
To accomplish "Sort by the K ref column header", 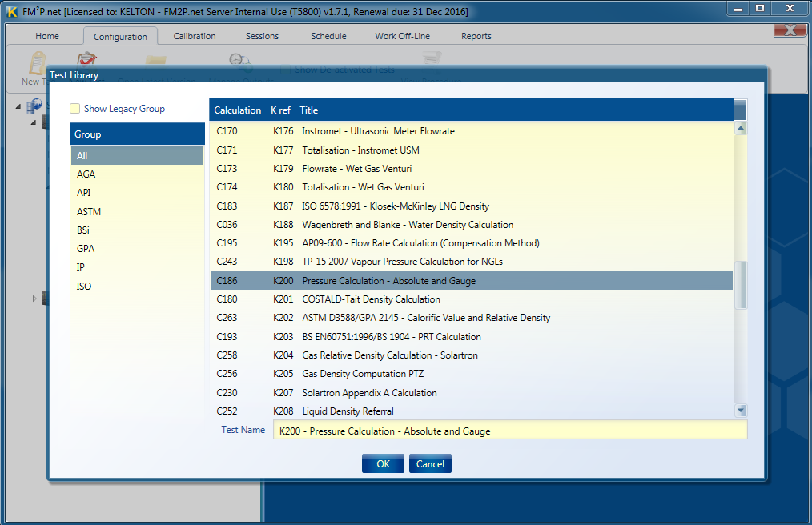I will tap(281, 110).
